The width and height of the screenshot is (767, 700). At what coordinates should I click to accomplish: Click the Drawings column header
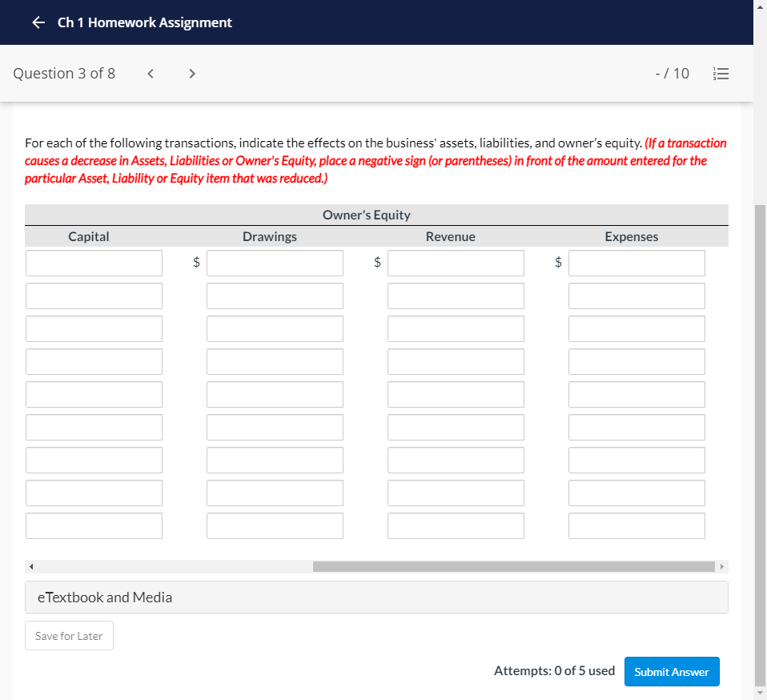point(270,237)
